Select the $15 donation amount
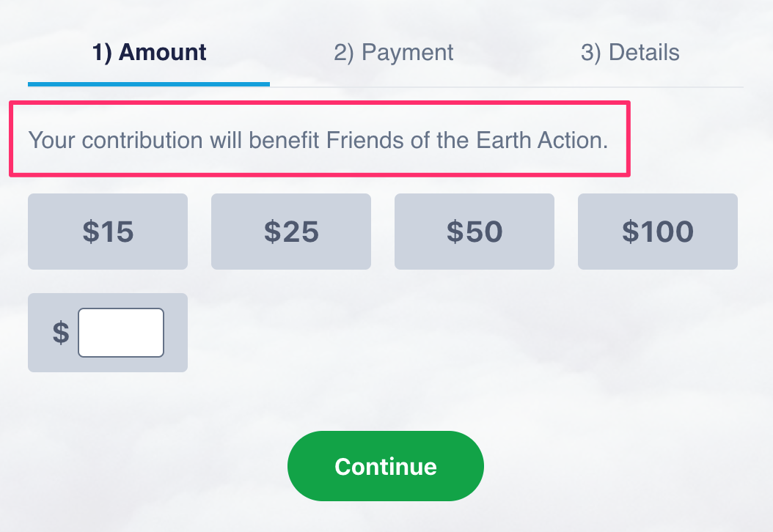The image size is (773, 532). click(107, 232)
